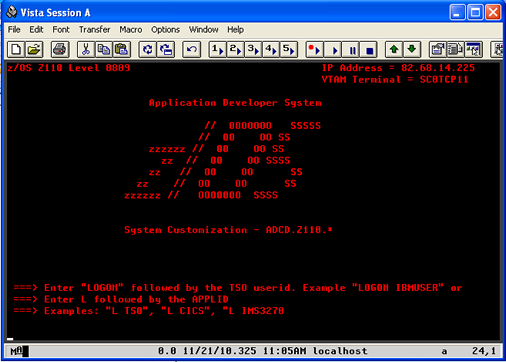Click the blue Play macro icon
506x362 pixels.
(x=333, y=50)
